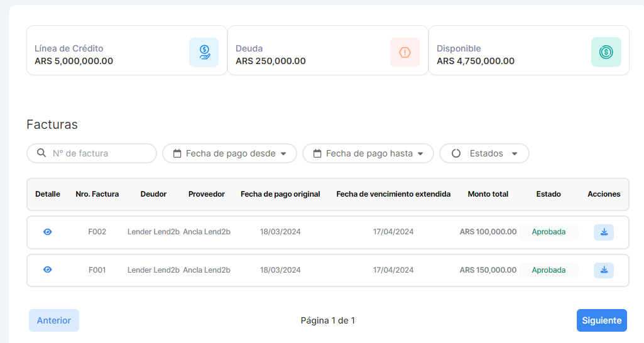Download invoice F002 using download icon
The width and height of the screenshot is (644, 343).
pyautogui.click(x=603, y=232)
